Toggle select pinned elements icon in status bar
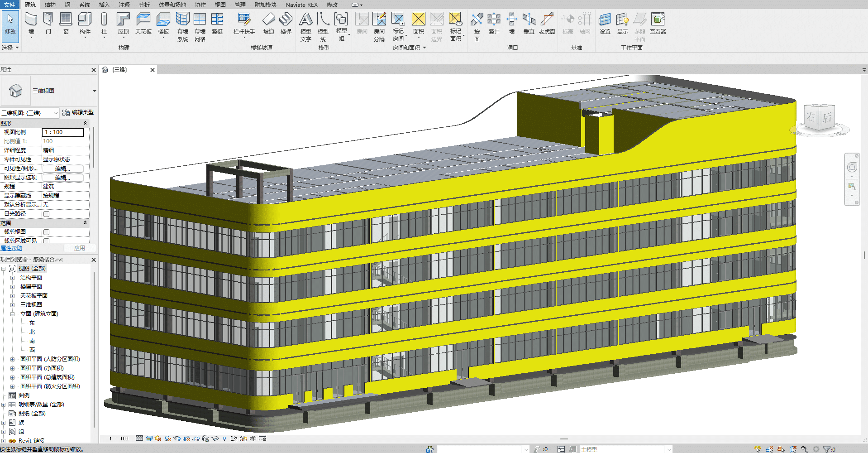The width and height of the screenshot is (868, 453). click(781, 449)
